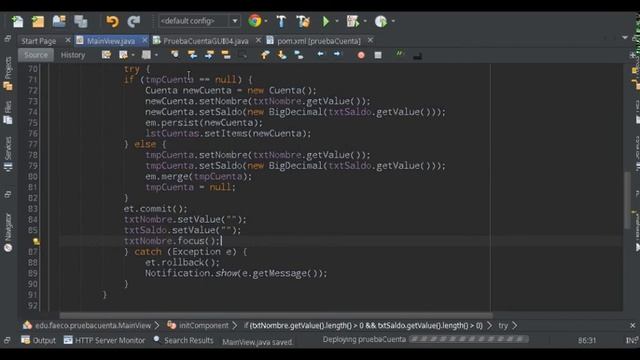Close the PruebaCuentaGUI04.java tab
Screen dimensions: 640x360
258,40
